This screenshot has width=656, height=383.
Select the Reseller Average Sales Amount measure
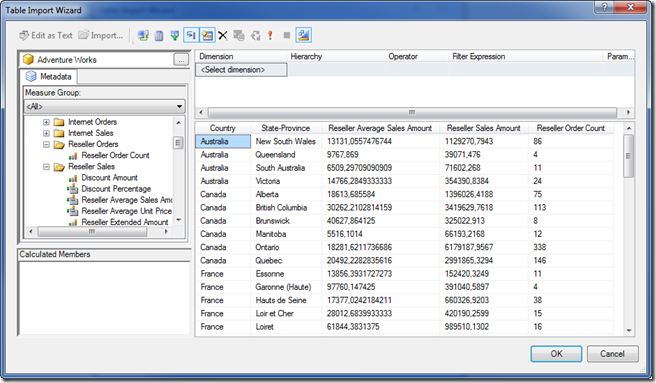pyautogui.click(x=127, y=200)
